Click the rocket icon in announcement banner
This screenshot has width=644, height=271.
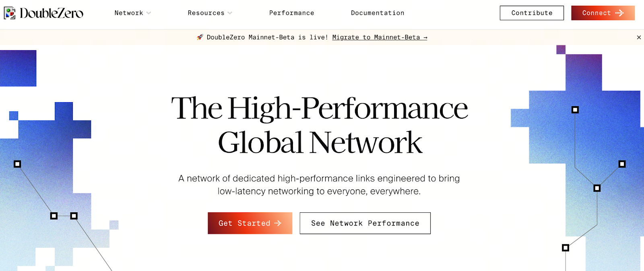coord(200,37)
